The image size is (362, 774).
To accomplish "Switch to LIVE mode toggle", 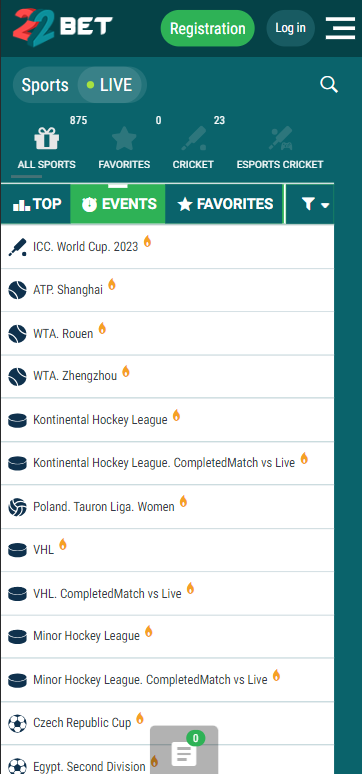I will point(110,85).
